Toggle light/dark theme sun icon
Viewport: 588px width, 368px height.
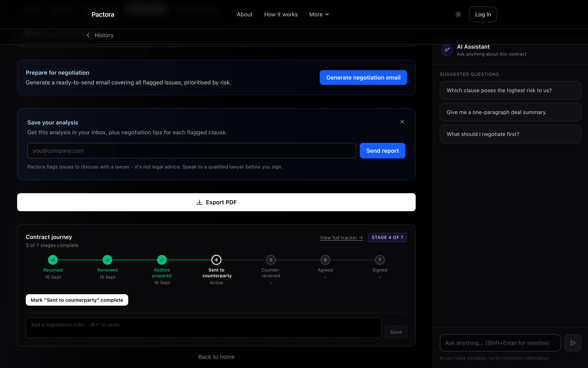[x=458, y=14]
